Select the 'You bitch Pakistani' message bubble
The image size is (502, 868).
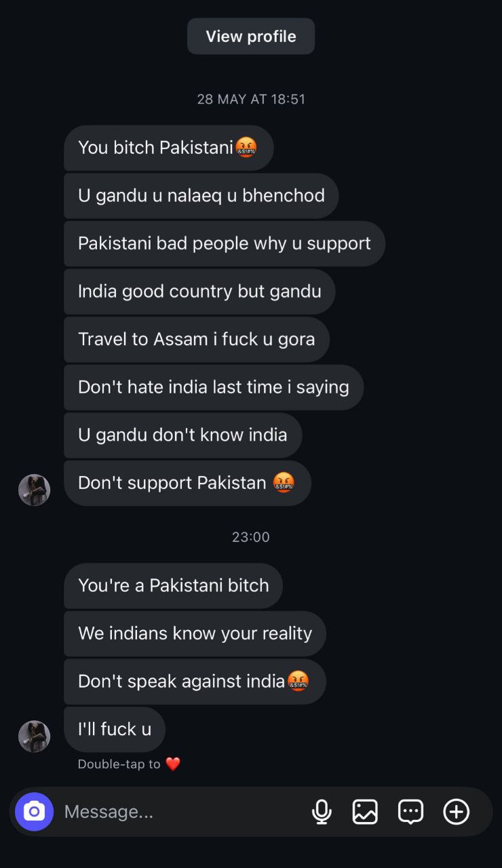(169, 148)
